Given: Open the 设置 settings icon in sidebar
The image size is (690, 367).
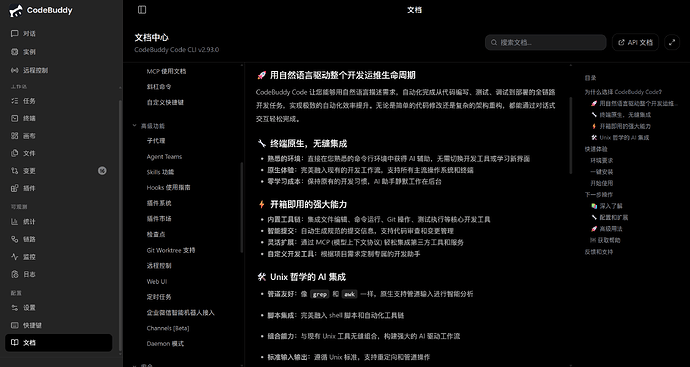Looking at the screenshot, I should 15,308.
